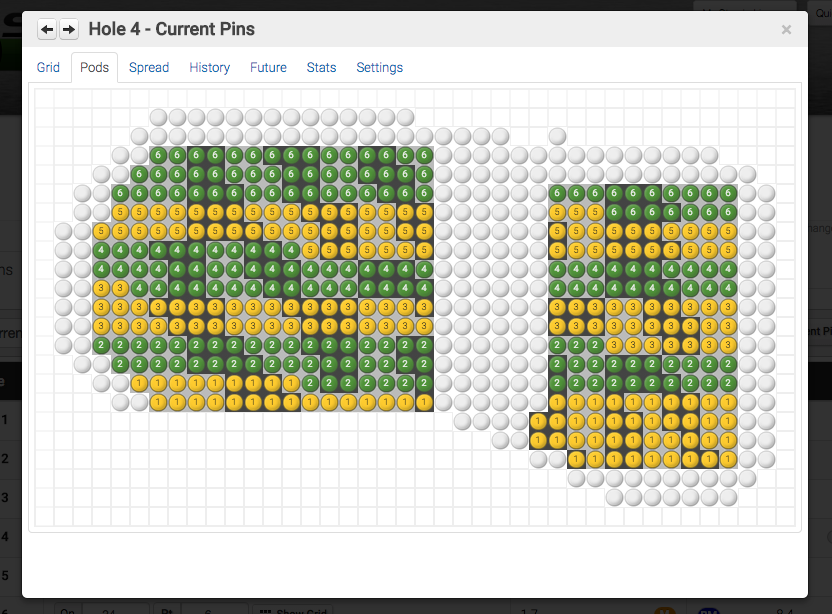View the History tab
Viewport: 832px width, 614px height.
point(209,68)
